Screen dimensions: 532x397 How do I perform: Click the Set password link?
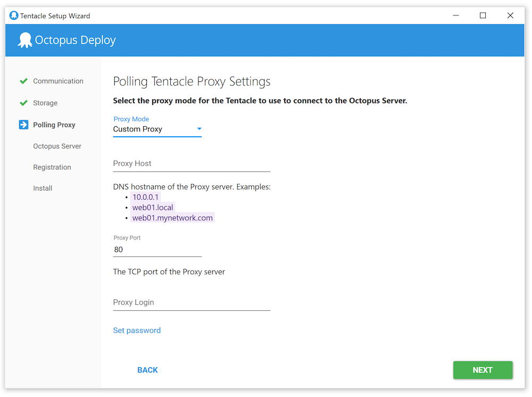click(x=137, y=330)
